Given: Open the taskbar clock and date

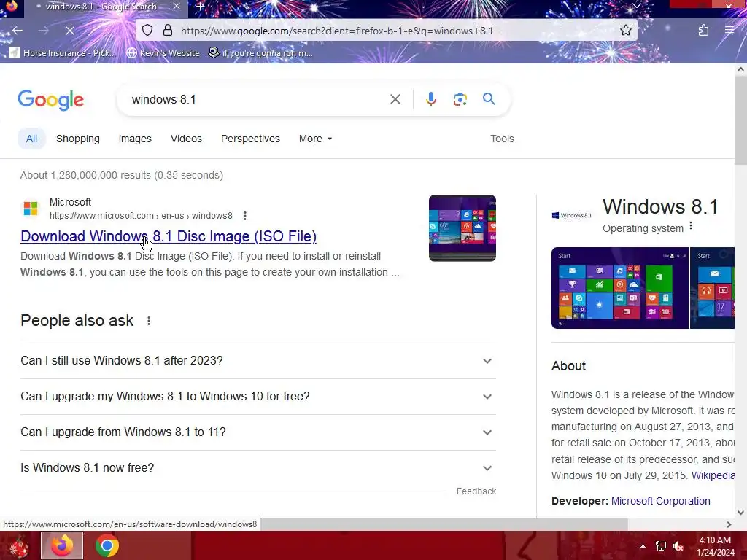Looking at the screenshot, I should click(x=715, y=546).
